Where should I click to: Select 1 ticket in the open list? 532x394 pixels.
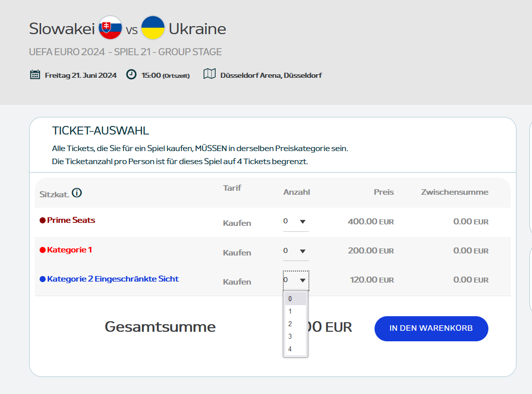pyautogui.click(x=295, y=311)
